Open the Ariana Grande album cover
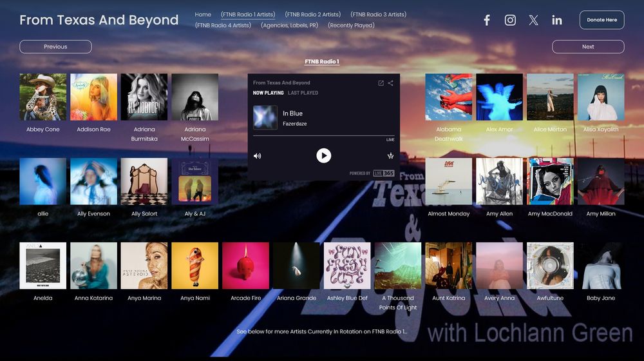This screenshot has height=361, width=644. [296, 266]
